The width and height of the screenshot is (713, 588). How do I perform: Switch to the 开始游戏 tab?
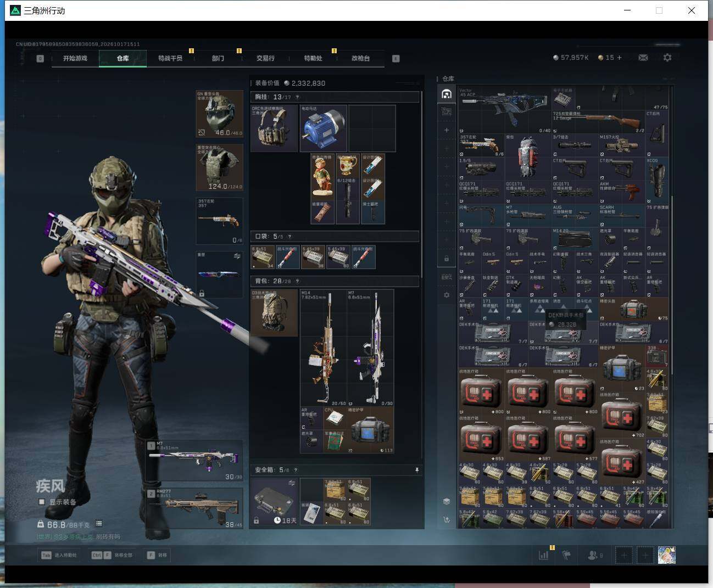point(75,58)
